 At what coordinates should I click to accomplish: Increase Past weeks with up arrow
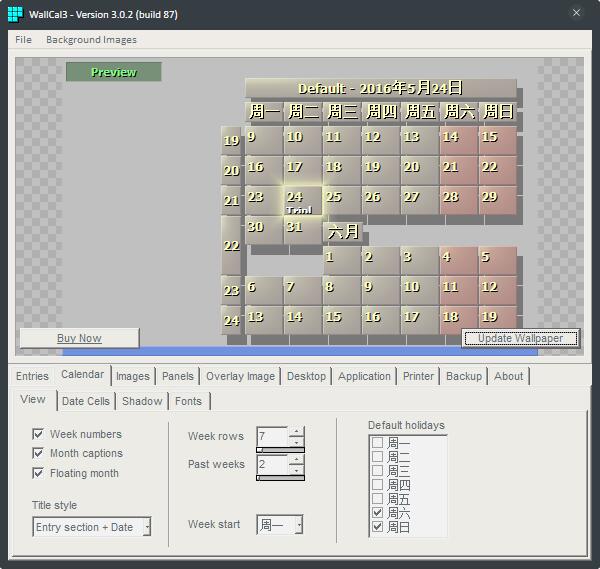tap(296, 459)
